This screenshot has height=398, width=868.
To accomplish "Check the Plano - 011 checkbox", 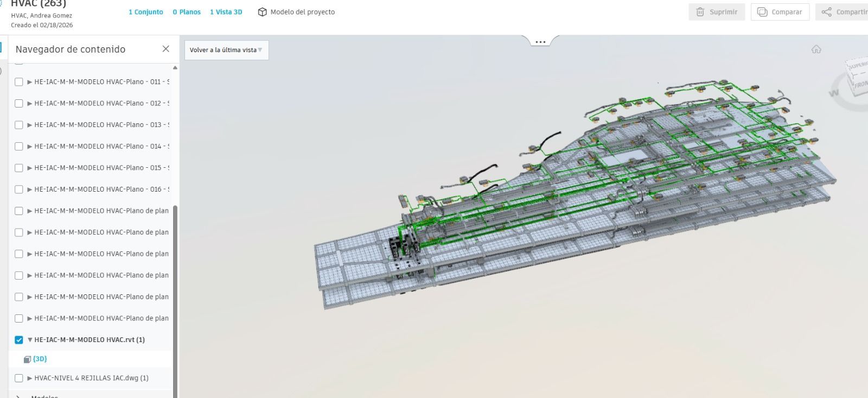I will click(x=19, y=82).
